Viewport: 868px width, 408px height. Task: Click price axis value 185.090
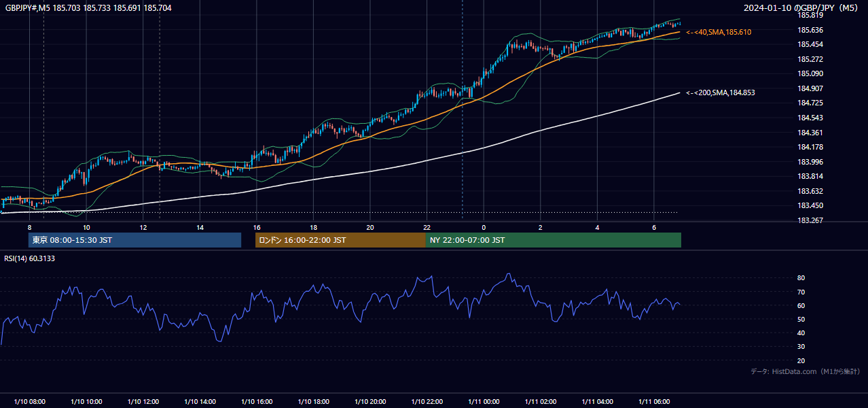pos(810,73)
